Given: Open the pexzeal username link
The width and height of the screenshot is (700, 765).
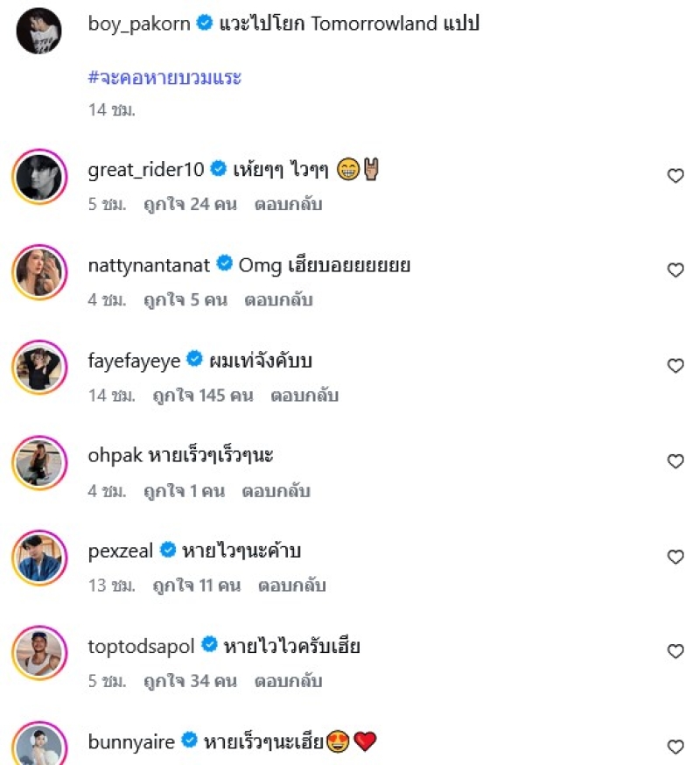Looking at the screenshot, I should tap(121, 551).
